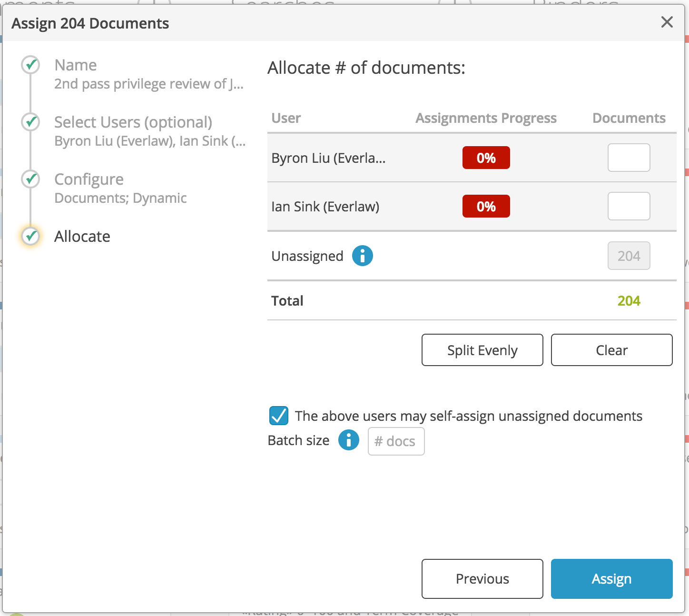The height and width of the screenshot is (616, 689).
Task: Select the Name step in the wizard
Action: click(75, 65)
